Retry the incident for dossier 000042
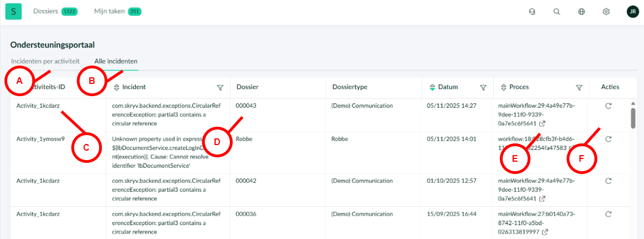The image size is (644, 239). [x=608, y=181]
